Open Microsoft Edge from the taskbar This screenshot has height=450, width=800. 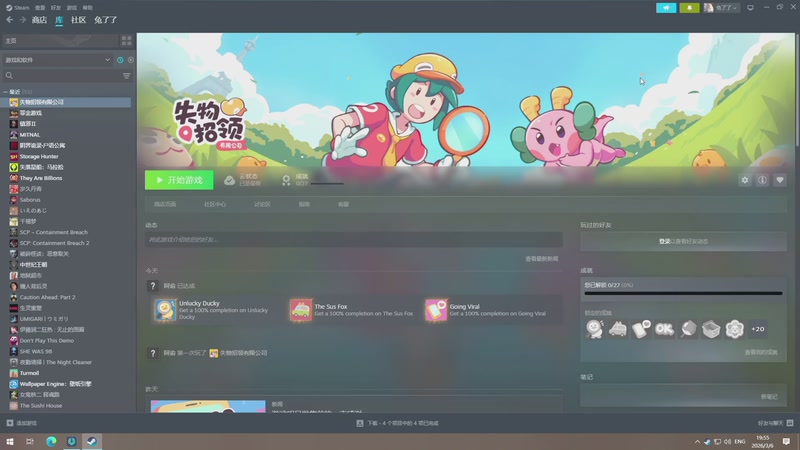tap(51, 441)
